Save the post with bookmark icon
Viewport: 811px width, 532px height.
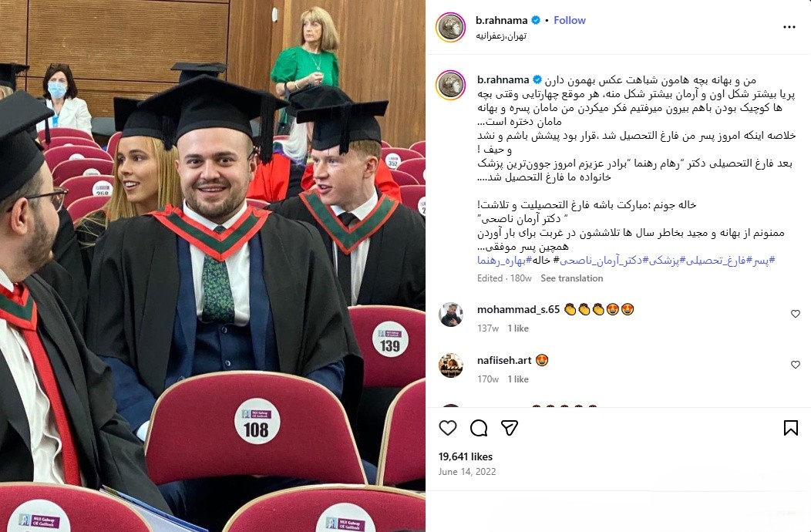point(790,428)
